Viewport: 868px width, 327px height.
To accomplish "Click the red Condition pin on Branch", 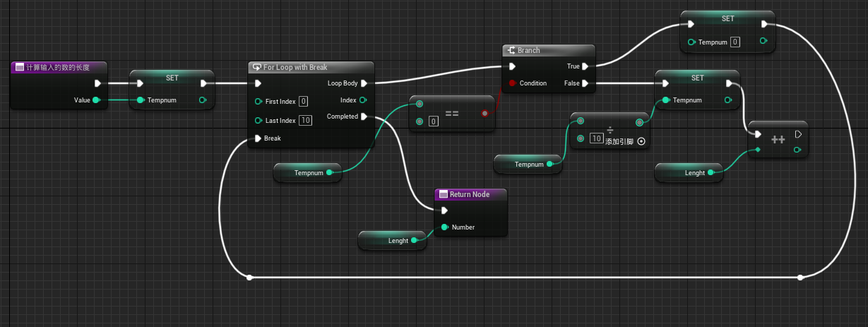I will pyautogui.click(x=512, y=83).
